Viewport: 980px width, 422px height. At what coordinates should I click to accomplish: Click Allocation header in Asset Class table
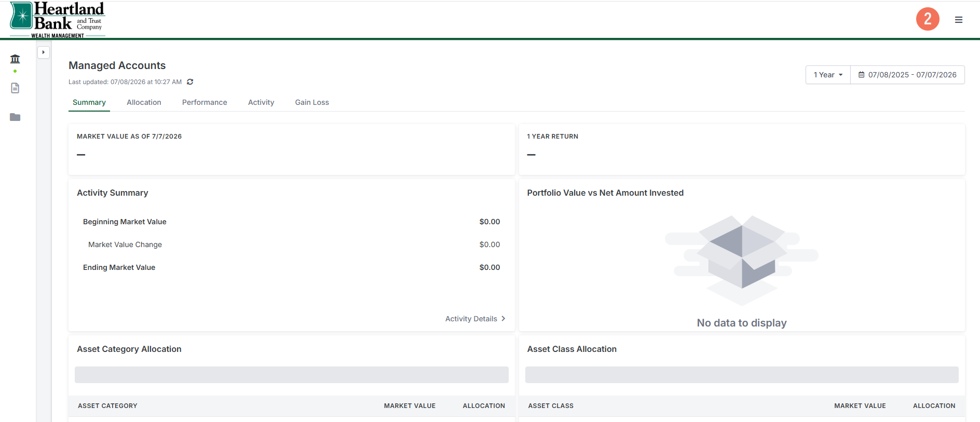pyautogui.click(x=934, y=406)
